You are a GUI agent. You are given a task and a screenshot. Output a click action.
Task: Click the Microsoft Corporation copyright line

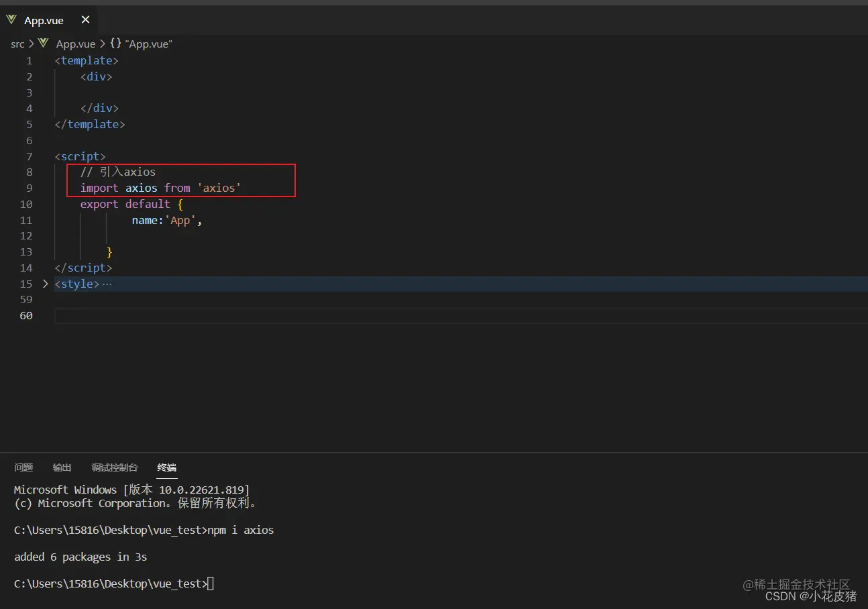click(x=136, y=503)
